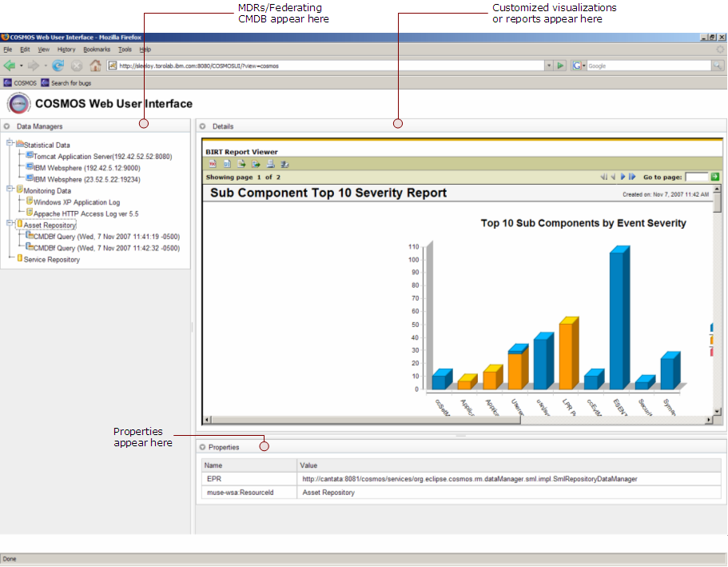Toggle table of contents in BIRT viewer
The height and width of the screenshot is (567, 728).
coord(213,164)
